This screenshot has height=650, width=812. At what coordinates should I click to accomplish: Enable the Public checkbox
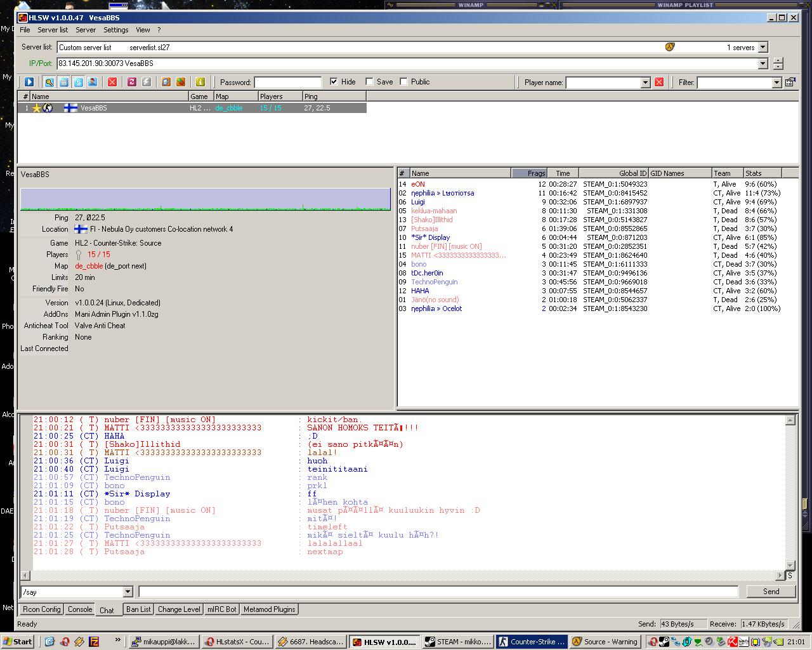(x=403, y=82)
